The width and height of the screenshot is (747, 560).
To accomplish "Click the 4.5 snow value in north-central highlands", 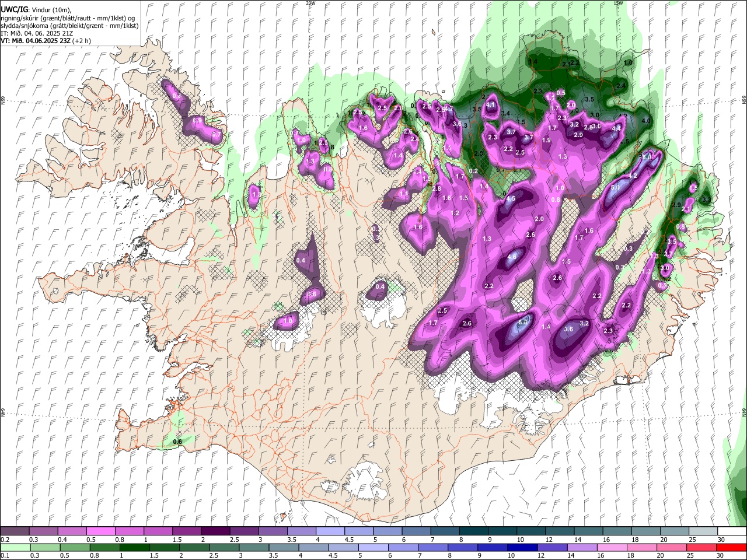I will tap(511, 199).
